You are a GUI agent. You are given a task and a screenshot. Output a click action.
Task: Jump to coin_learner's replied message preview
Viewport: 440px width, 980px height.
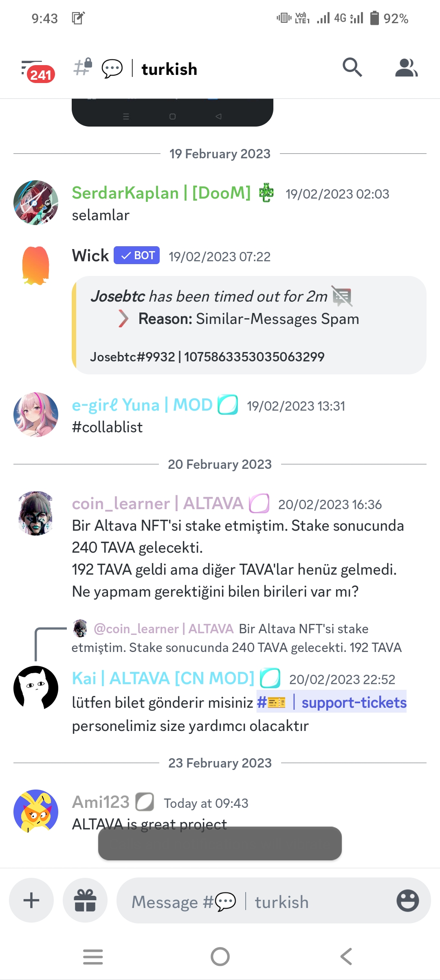[x=236, y=638]
